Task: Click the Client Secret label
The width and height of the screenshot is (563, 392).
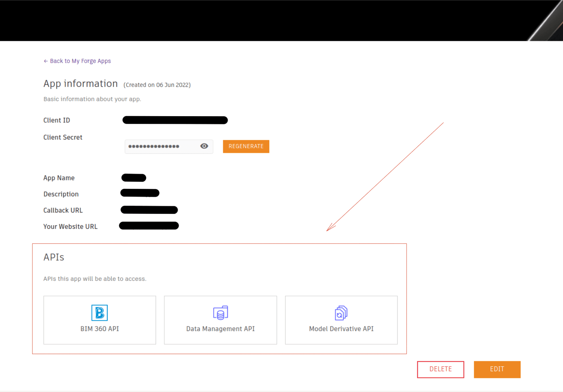Action: 63,137
